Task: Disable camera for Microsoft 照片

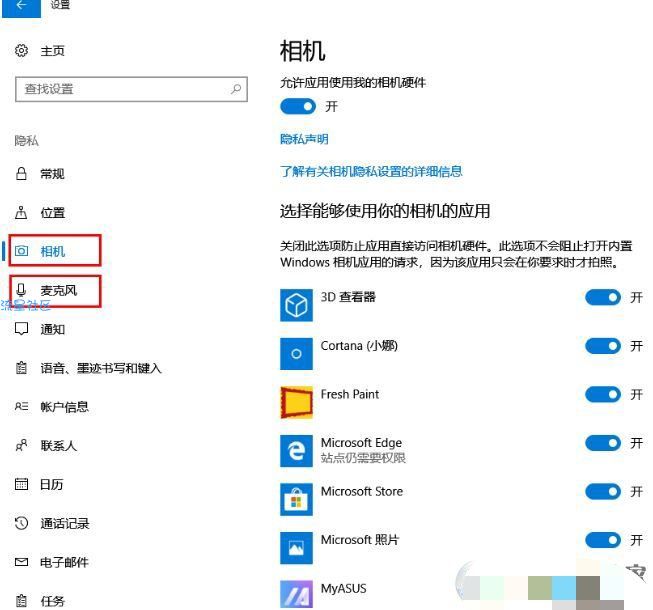Action: point(603,540)
